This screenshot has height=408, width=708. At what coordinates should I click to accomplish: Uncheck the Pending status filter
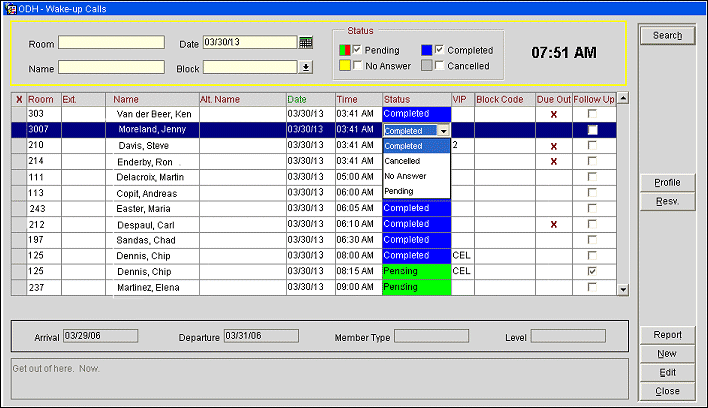(357, 50)
